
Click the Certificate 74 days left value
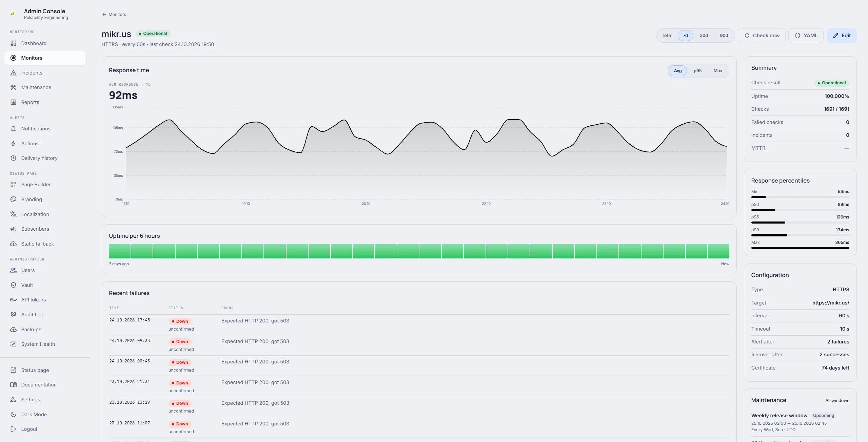point(835,368)
